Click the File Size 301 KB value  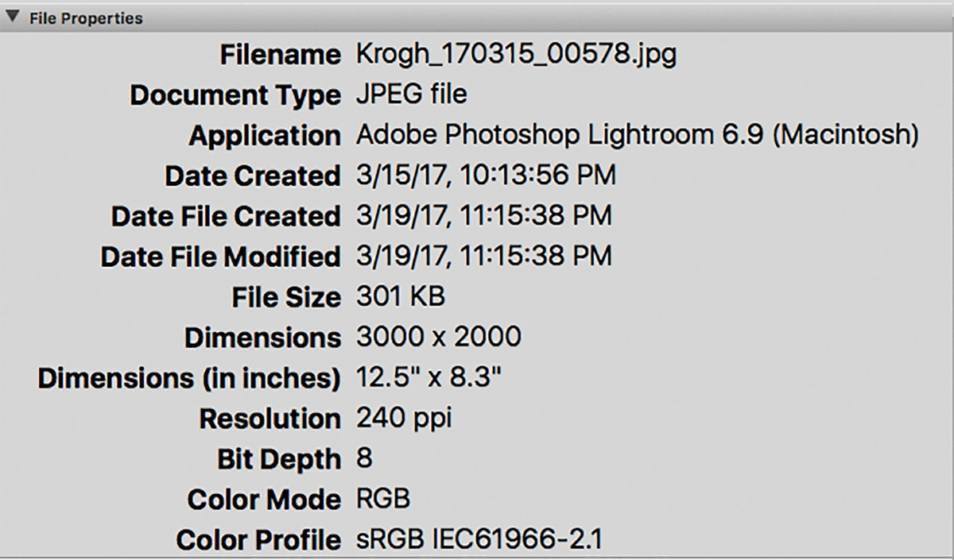(x=400, y=297)
